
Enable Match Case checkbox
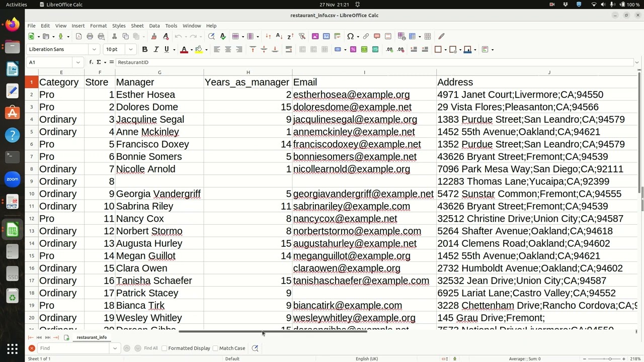(x=215, y=348)
